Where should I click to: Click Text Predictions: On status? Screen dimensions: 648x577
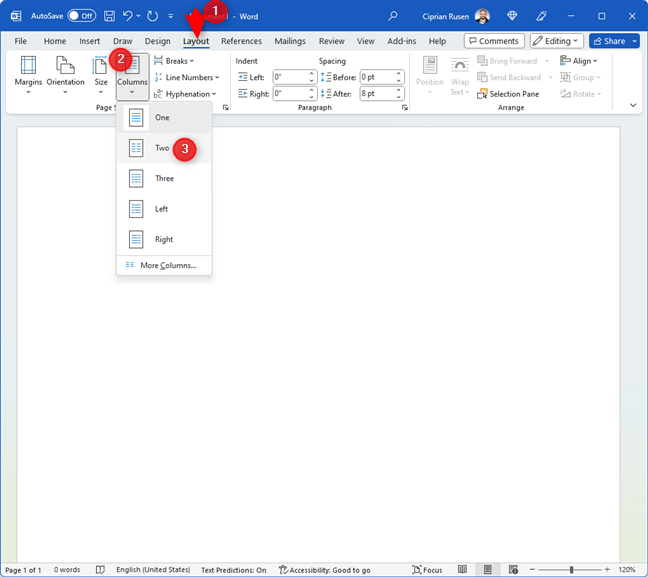[x=233, y=570]
